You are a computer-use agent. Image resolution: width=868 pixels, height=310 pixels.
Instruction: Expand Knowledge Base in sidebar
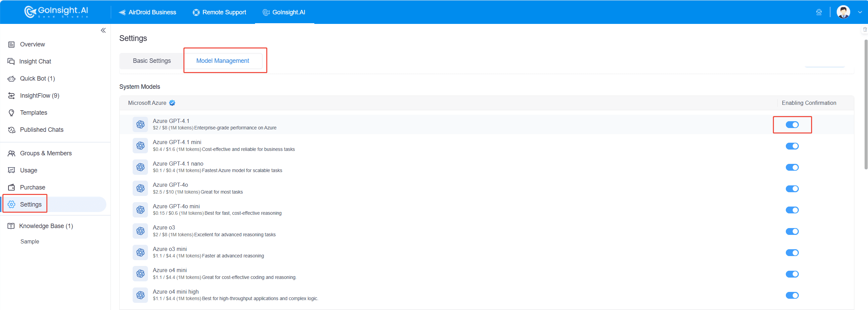(x=46, y=226)
